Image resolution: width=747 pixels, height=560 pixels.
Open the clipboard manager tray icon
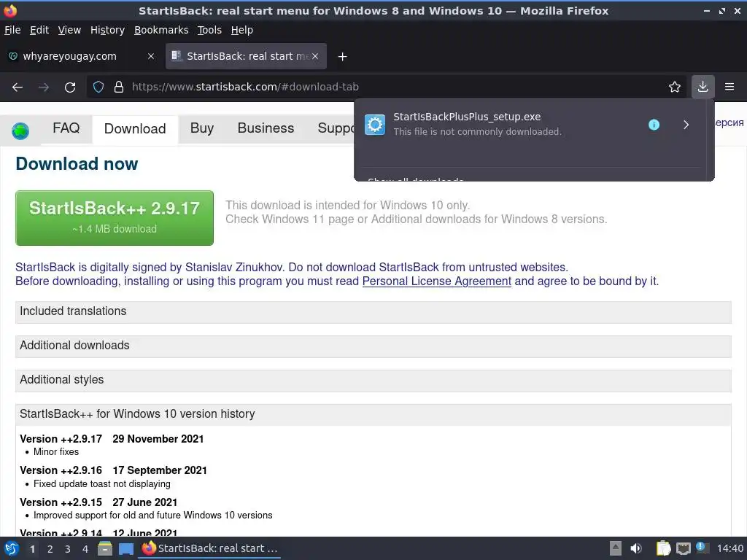pos(663,548)
